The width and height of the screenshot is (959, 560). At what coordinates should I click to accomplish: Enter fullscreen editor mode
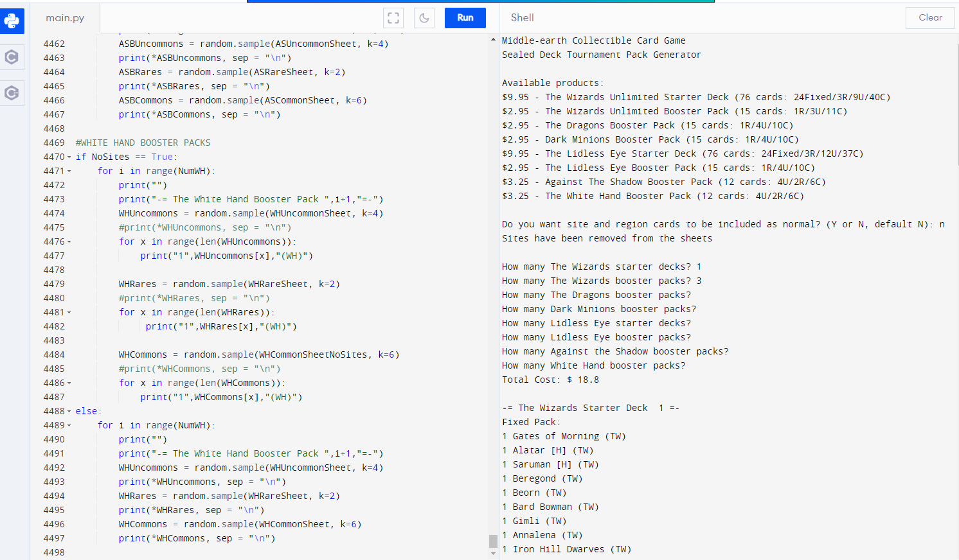click(x=393, y=18)
